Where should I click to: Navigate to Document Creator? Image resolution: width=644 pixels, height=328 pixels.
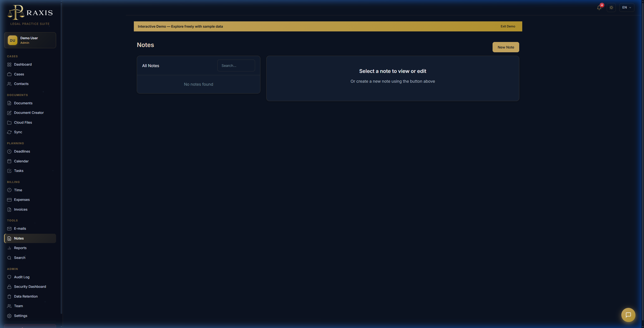[30, 113]
